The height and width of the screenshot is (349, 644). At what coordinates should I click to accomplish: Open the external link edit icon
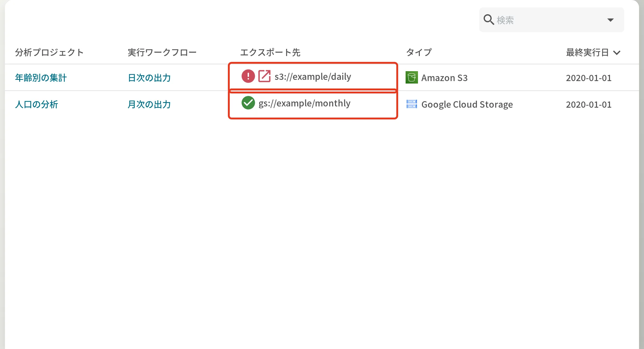[x=264, y=76]
